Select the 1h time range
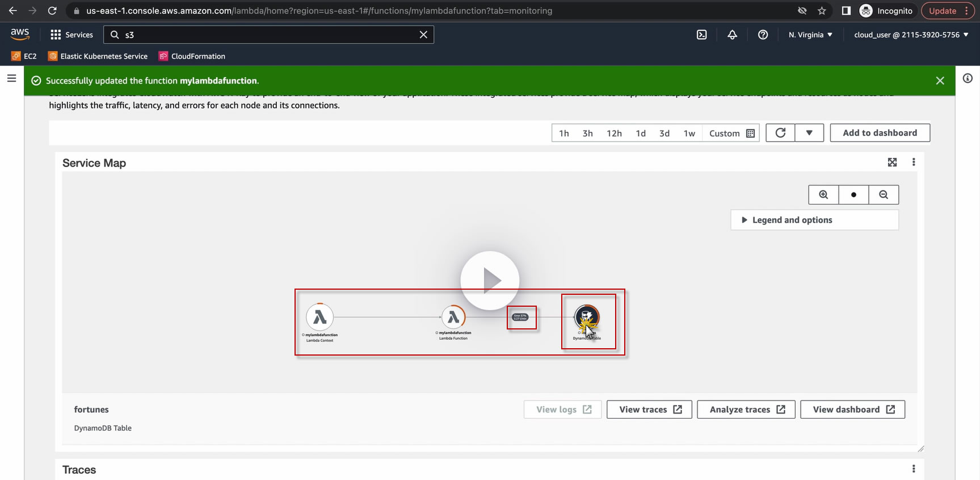This screenshot has height=480, width=980. click(564, 133)
